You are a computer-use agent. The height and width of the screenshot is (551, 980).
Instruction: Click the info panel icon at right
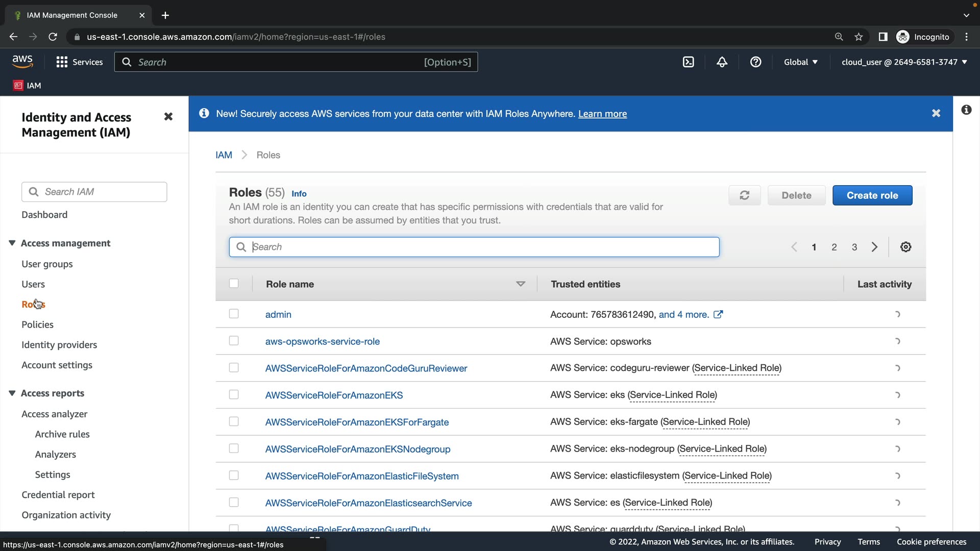coord(966,110)
